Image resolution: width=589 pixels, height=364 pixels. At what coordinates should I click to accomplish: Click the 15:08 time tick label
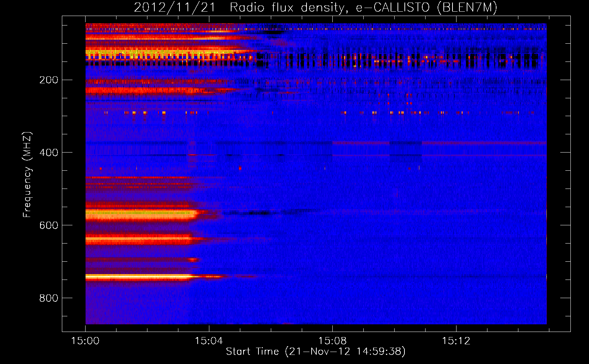click(332, 341)
